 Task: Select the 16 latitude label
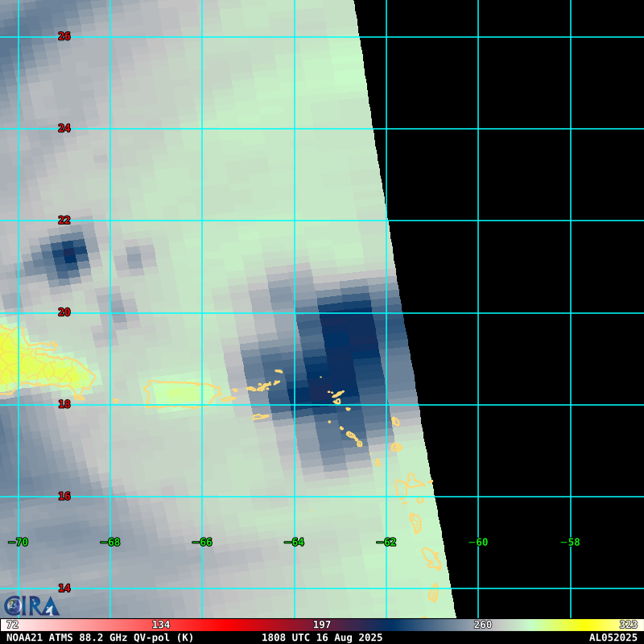point(64,497)
